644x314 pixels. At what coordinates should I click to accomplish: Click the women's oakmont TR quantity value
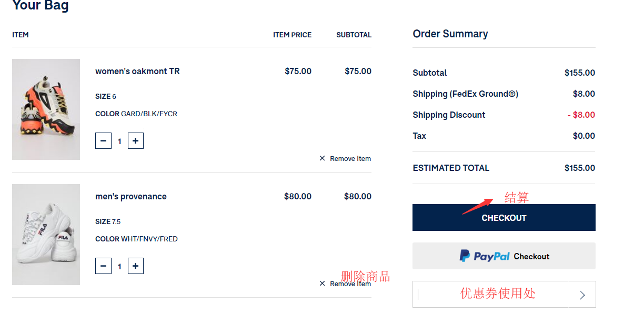click(x=119, y=141)
